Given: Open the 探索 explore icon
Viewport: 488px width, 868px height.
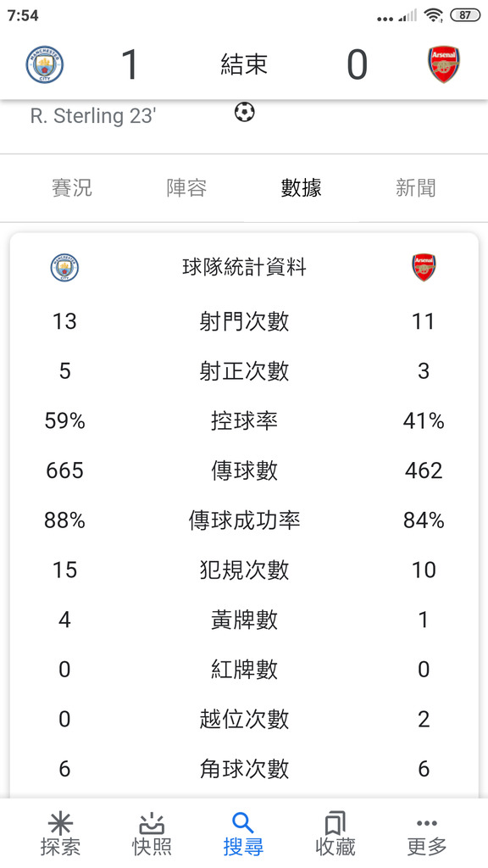Looking at the screenshot, I should [60, 824].
